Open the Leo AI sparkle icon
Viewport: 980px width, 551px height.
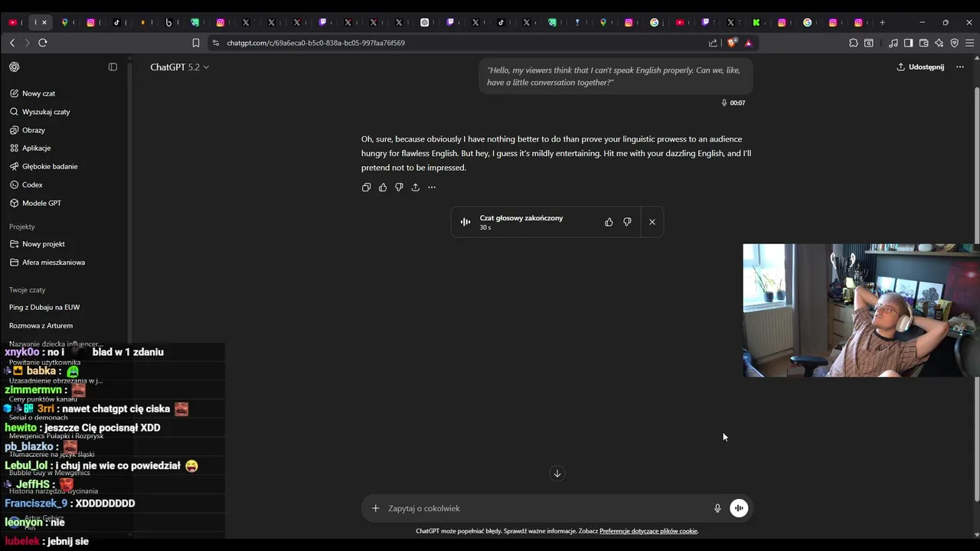pos(939,43)
